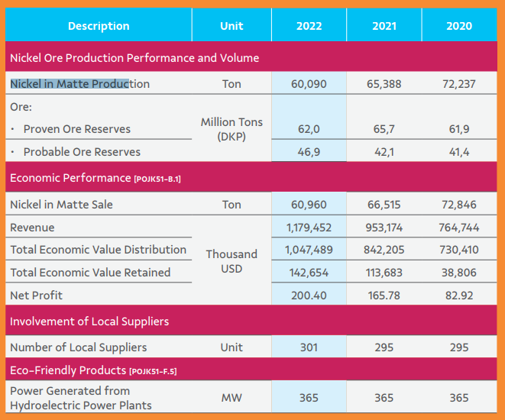Select the 2022 Revenue value 1,179,452
Screen dimensions: 505x420
[309, 228]
